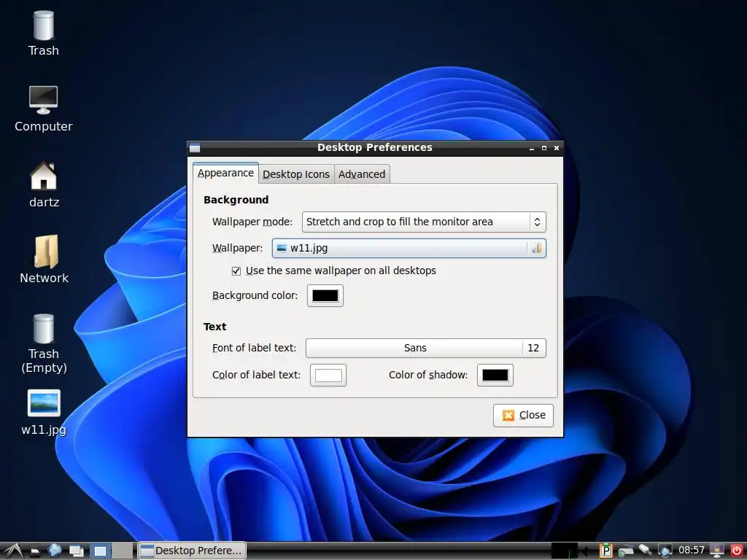Click the Font of label text label
This screenshot has width=747, height=560.
[254, 348]
